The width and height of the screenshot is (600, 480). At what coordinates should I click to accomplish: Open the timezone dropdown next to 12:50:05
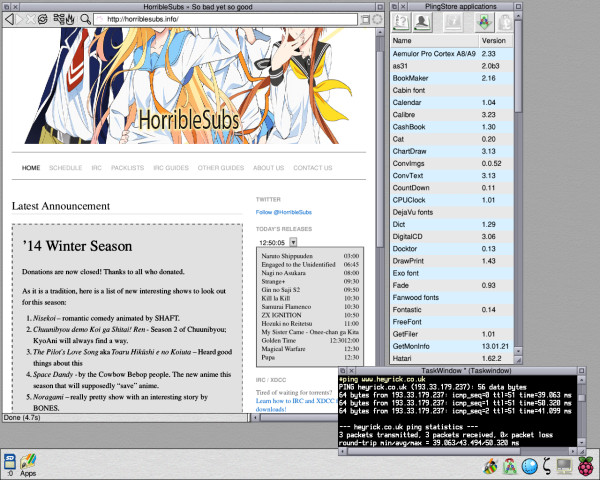[x=293, y=242]
